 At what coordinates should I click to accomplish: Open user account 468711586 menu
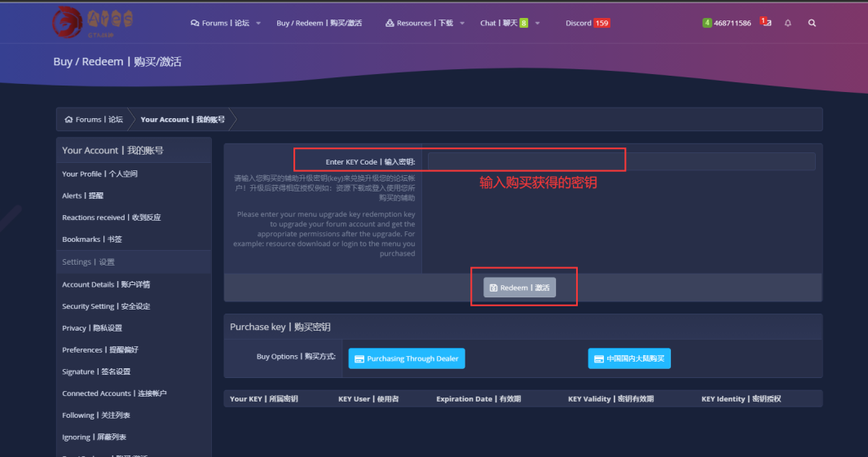pos(726,24)
